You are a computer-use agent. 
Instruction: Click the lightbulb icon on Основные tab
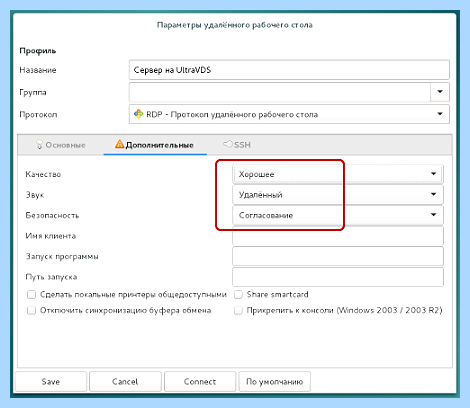point(39,144)
